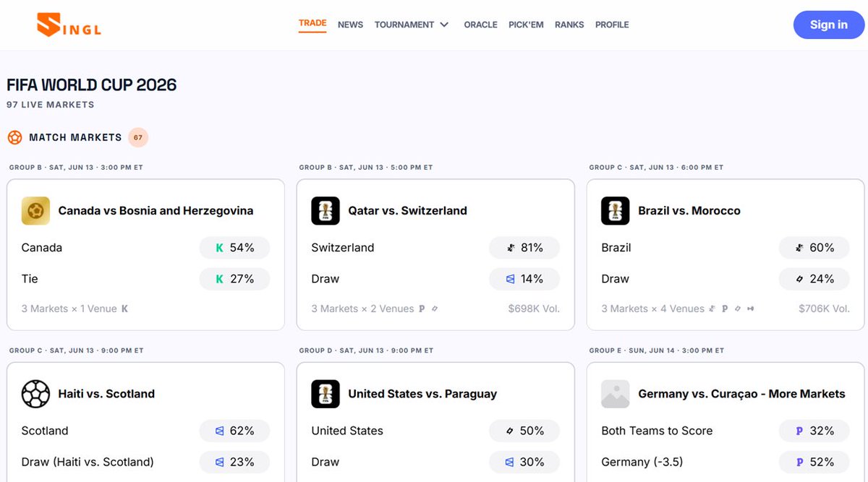This screenshot has width=868, height=482.
Task: Click the Match Markets soccer ball icon
Action: click(x=14, y=137)
